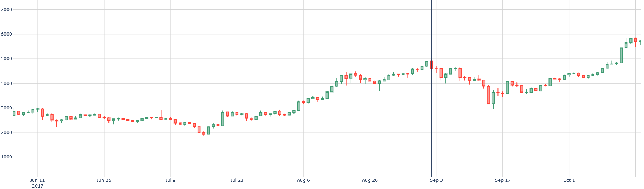Screen dimensions: 644x189
Task: Click the 4000 y-axis price label
Action: coord(6,84)
